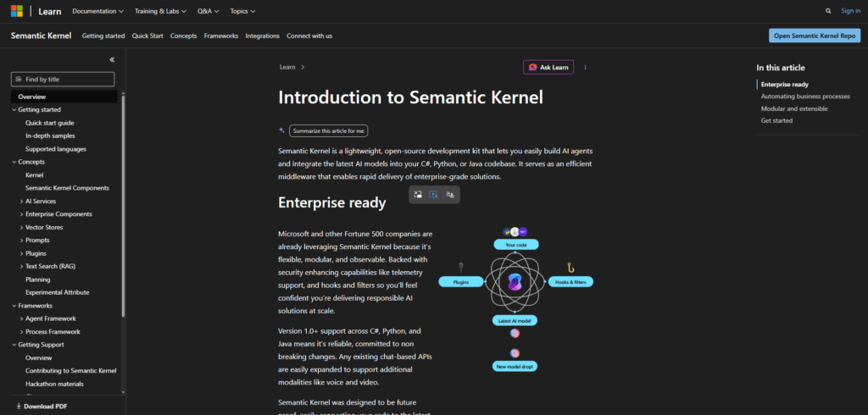Open the Planning sidebar item
The width and height of the screenshot is (868, 415).
pos(37,279)
